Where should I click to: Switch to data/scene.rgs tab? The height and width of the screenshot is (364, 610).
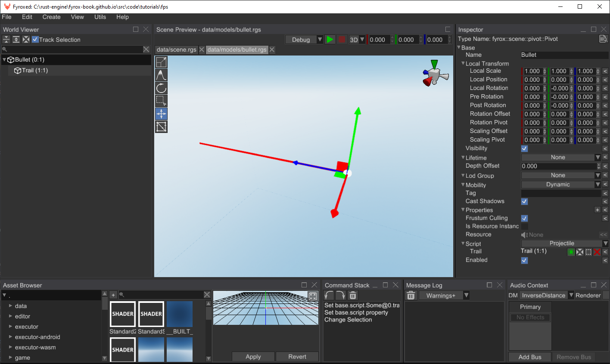[176, 49]
